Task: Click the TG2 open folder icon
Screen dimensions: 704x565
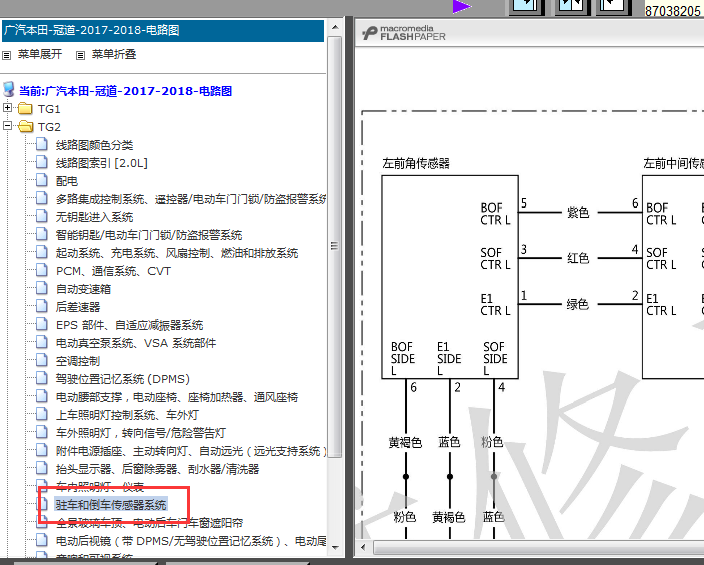Action: click(25, 127)
